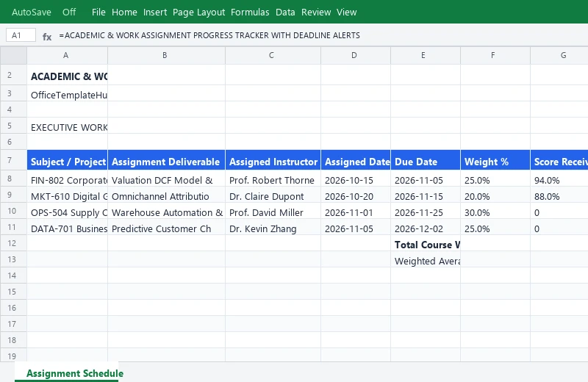
Task: Select column D header
Action: tap(356, 55)
